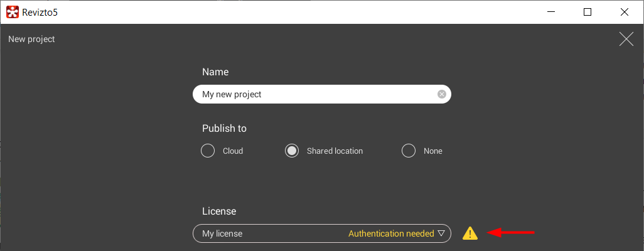Click the Revizto5 logo in title bar
This screenshot has height=251, width=644.
tap(12, 12)
